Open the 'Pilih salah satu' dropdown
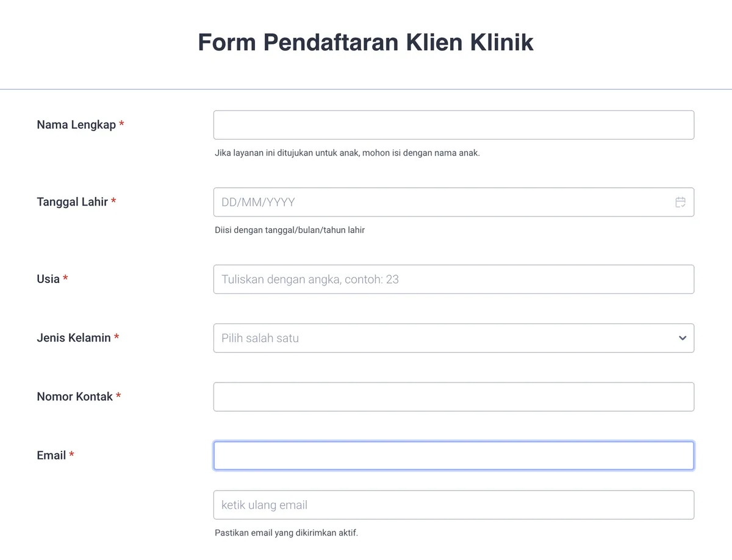 (454, 338)
